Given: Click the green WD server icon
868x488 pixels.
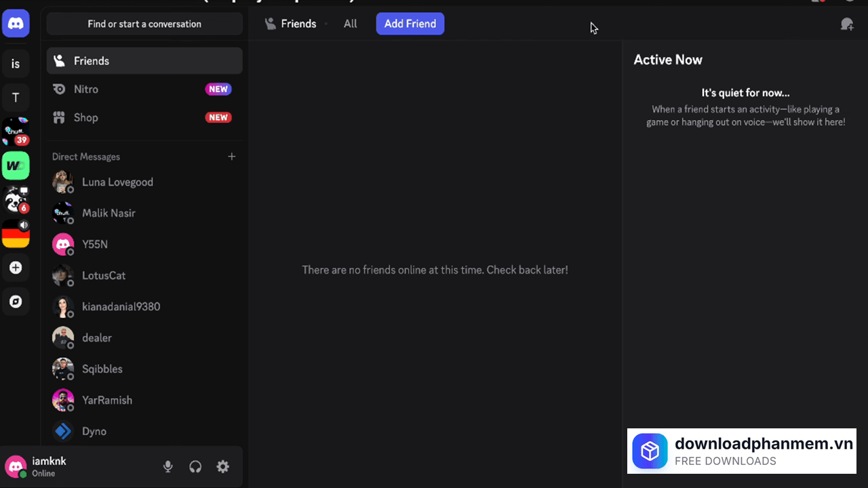Looking at the screenshot, I should pyautogui.click(x=16, y=165).
